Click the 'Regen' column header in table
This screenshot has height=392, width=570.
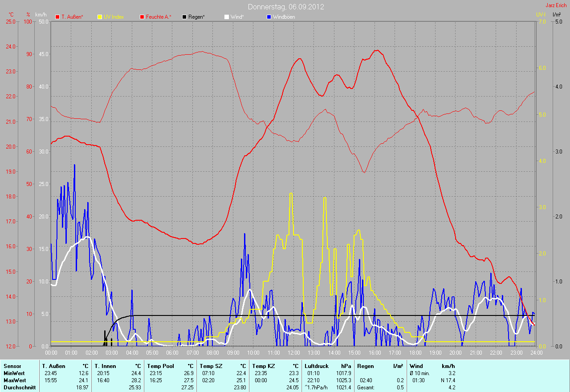pyautogui.click(x=366, y=366)
